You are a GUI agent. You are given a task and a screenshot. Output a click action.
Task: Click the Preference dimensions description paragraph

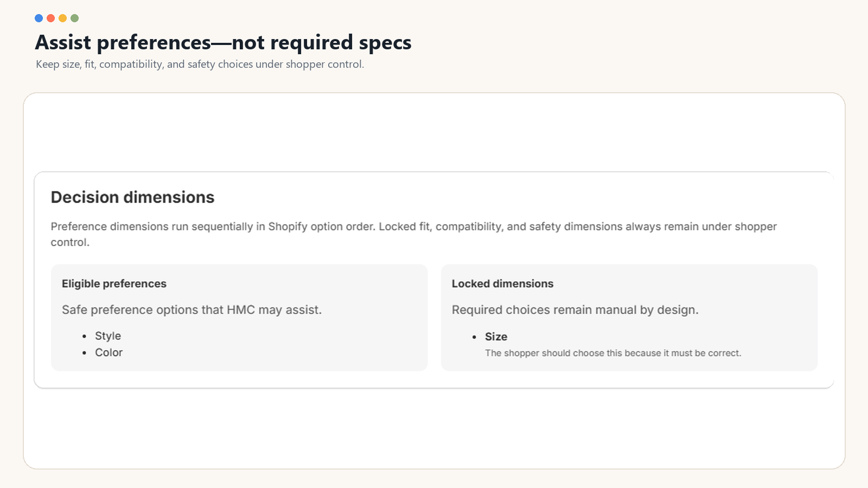(x=413, y=234)
